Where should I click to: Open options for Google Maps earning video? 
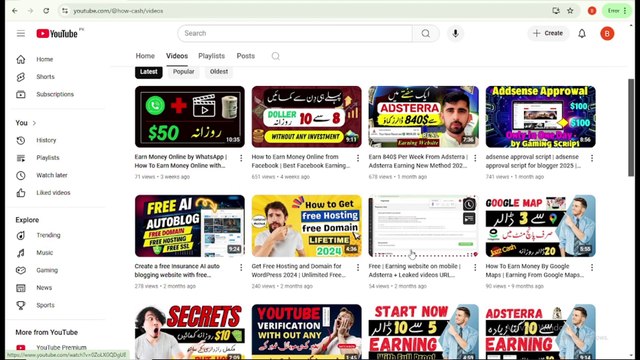[592, 267]
